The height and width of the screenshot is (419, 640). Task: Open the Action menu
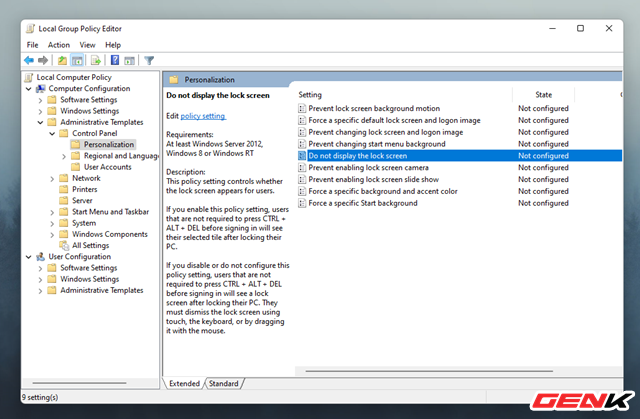pos(59,45)
